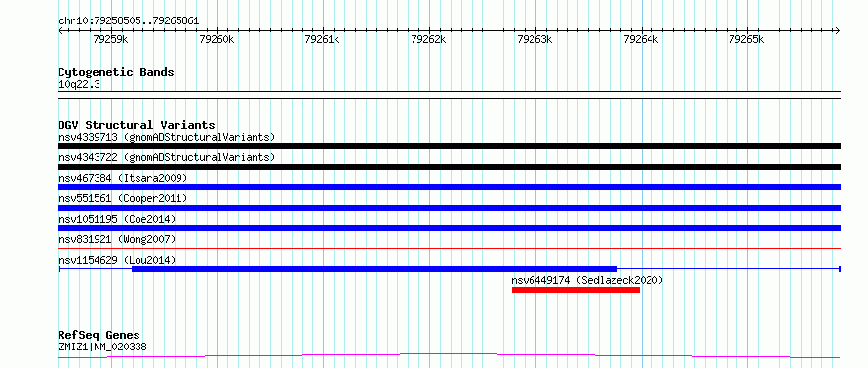Click the nsv467384 blue variant bar

[449, 187]
